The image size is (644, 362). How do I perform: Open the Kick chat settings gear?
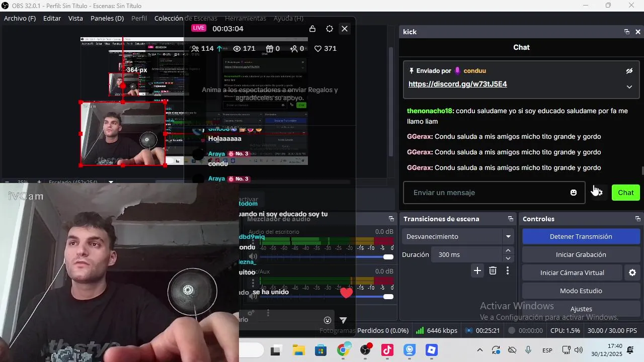pyautogui.click(x=597, y=193)
